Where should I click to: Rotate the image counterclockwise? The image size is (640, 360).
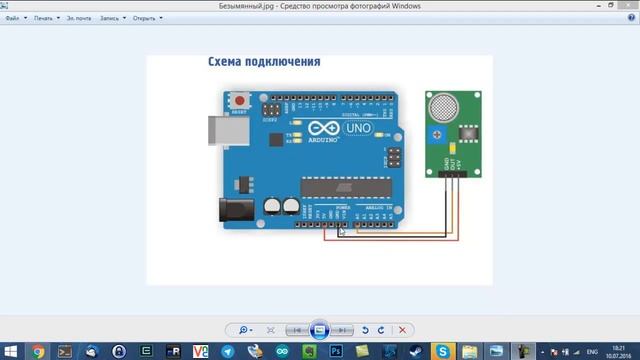[365, 330]
